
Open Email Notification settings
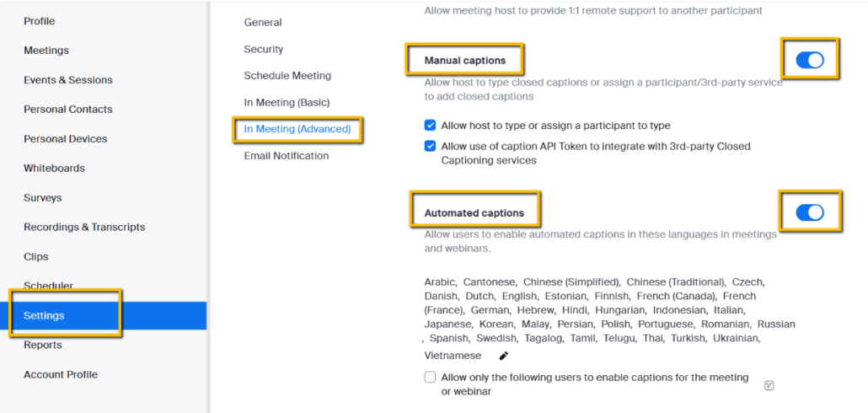[x=287, y=156]
